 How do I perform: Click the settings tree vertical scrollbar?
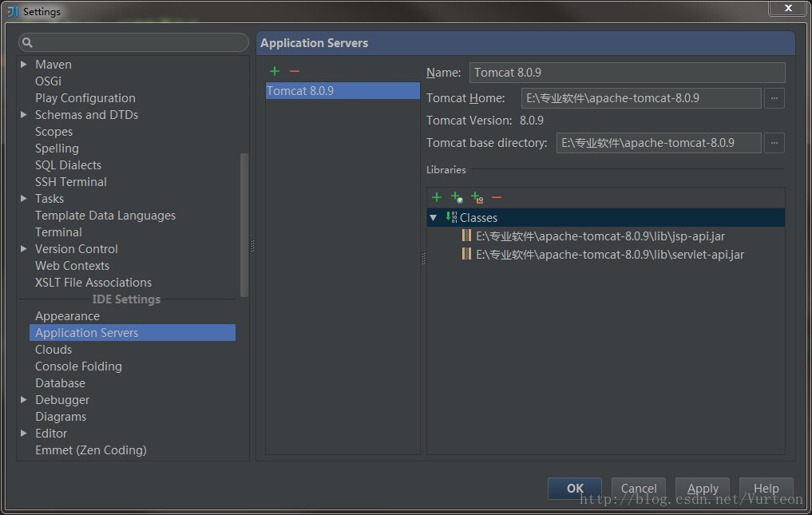[x=244, y=225]
